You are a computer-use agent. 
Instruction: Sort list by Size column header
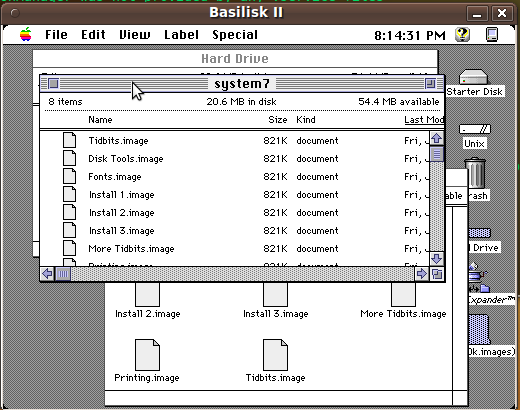[x=278, y=120]
